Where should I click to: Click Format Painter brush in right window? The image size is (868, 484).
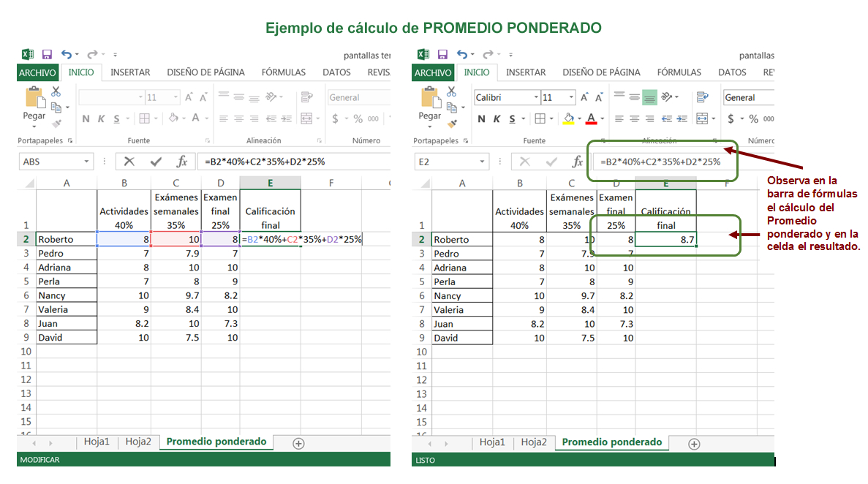[x=452, y=123]
